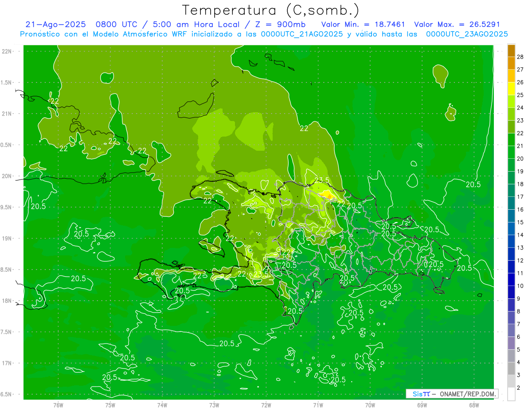Click the '68W' longitude axis label
Screen dimensions: 532x411
[x=474, y=405]
